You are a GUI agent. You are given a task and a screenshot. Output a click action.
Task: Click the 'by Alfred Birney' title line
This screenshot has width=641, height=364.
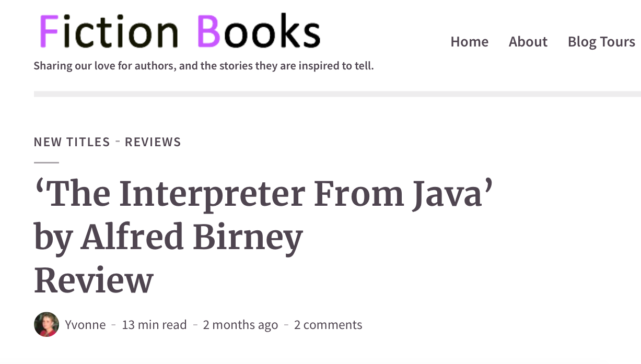click(167, 236)
